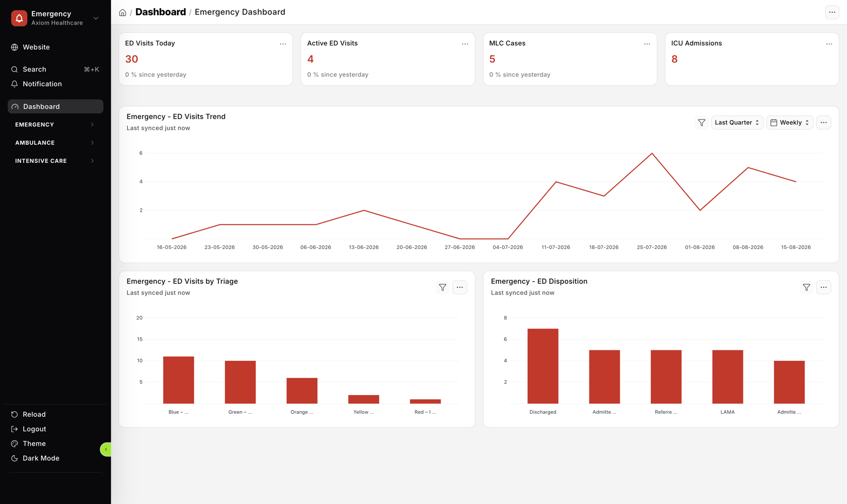Click the calendar icon in Weekly selector
This screenshot has height=504, width=847.
(x=773, y=122)
